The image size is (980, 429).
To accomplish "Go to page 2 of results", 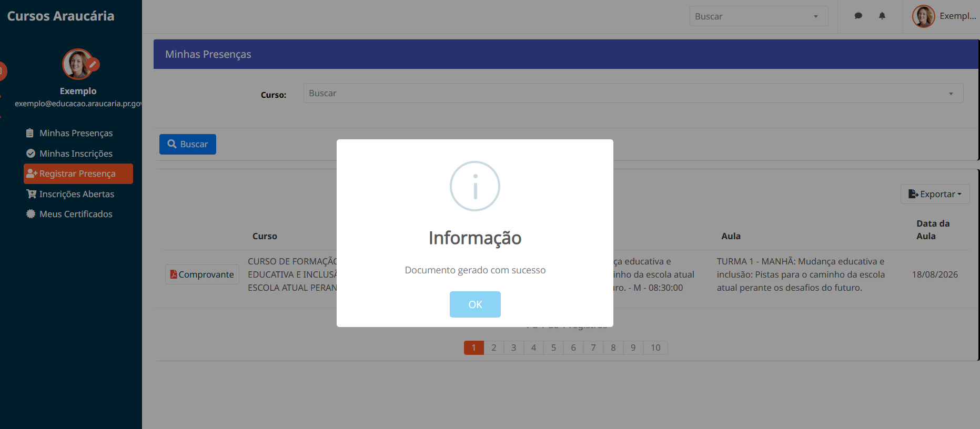I will [x=494, y=348].
